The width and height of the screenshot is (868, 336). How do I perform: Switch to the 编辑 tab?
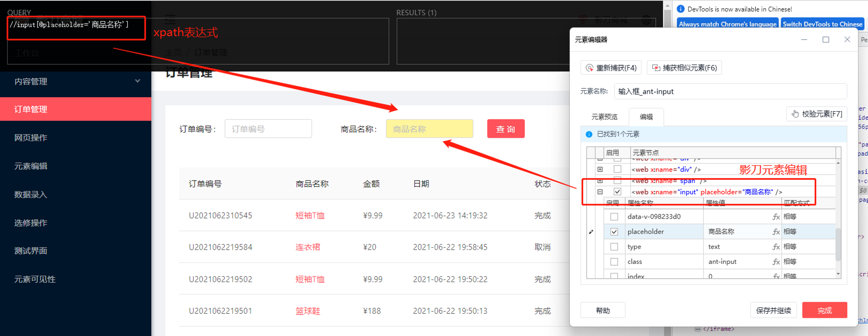pos(646,117)
